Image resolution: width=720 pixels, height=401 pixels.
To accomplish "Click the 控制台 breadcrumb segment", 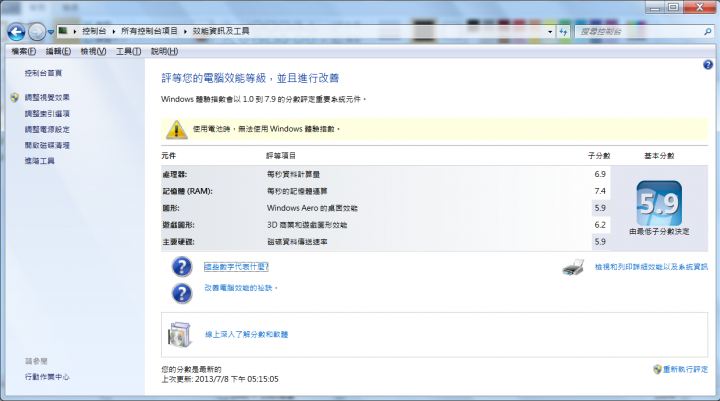I will [x=94, y=31].
